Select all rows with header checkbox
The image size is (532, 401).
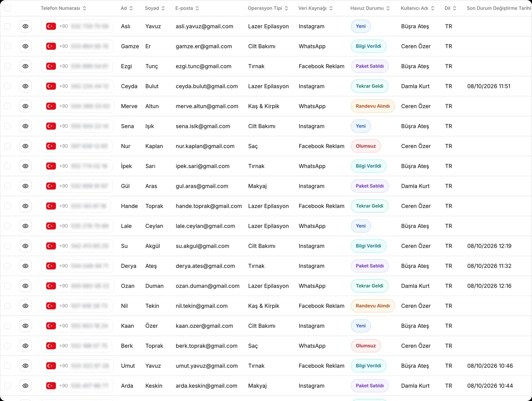coord(7,8)
